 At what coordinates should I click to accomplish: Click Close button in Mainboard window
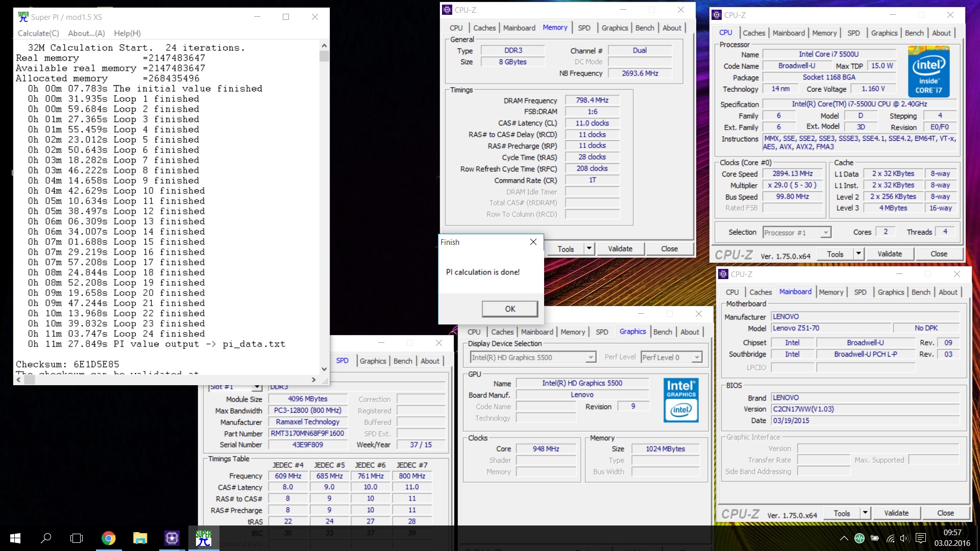click(x=945, y=513)
